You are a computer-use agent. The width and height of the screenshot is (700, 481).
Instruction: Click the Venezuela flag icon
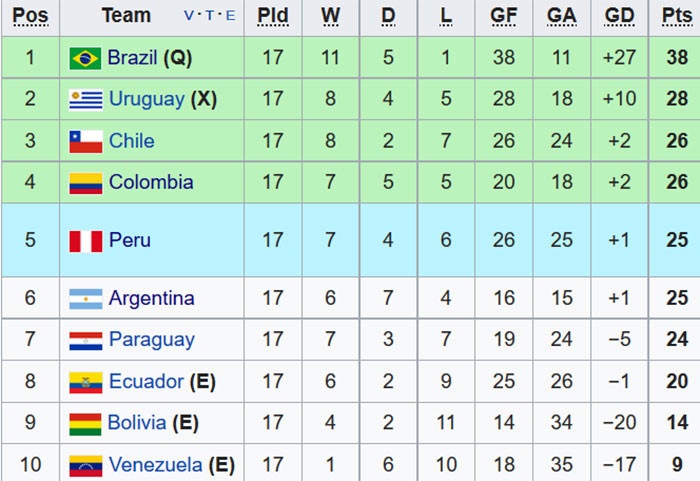[x=85, y=466]
